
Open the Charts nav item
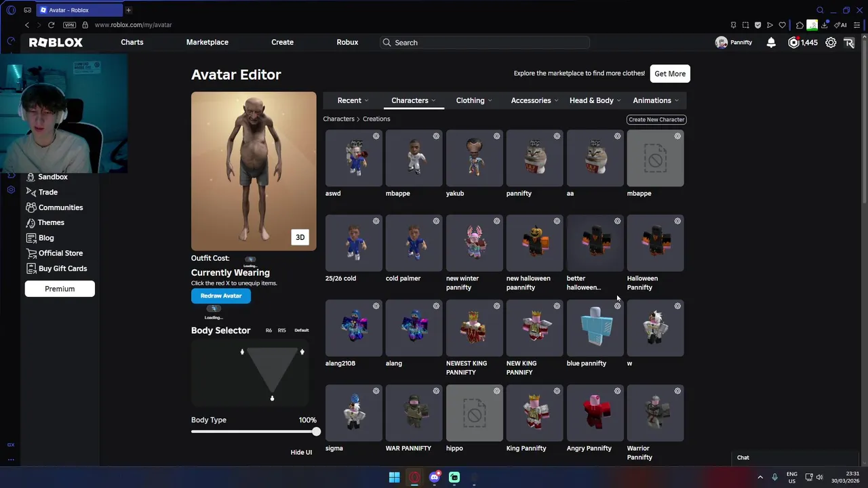pyautogui.click(x=132, y=42)
